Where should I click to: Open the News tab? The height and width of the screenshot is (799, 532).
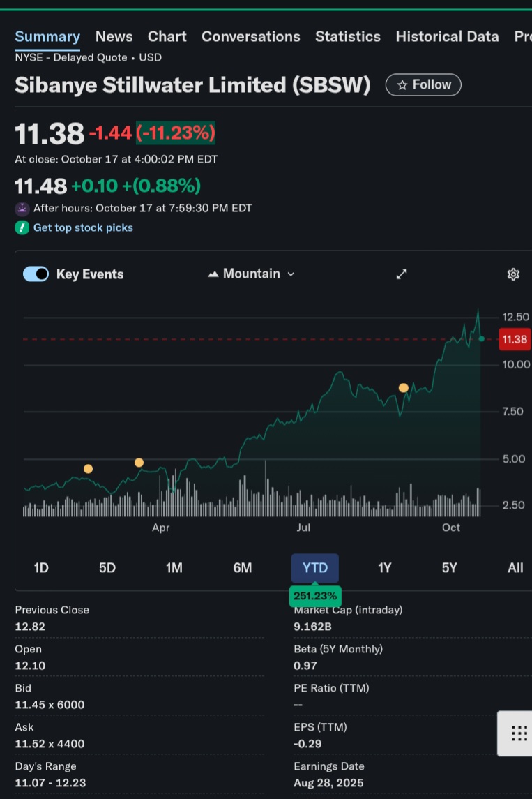coord(114,37)
